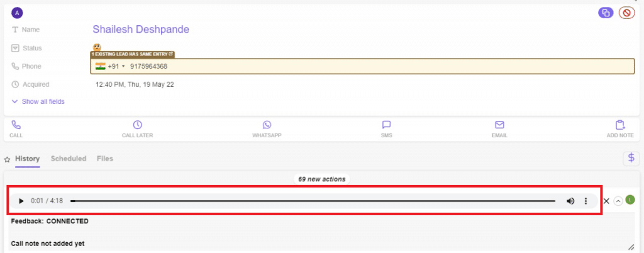Open the SMS message icon

(x=386, y=125)
